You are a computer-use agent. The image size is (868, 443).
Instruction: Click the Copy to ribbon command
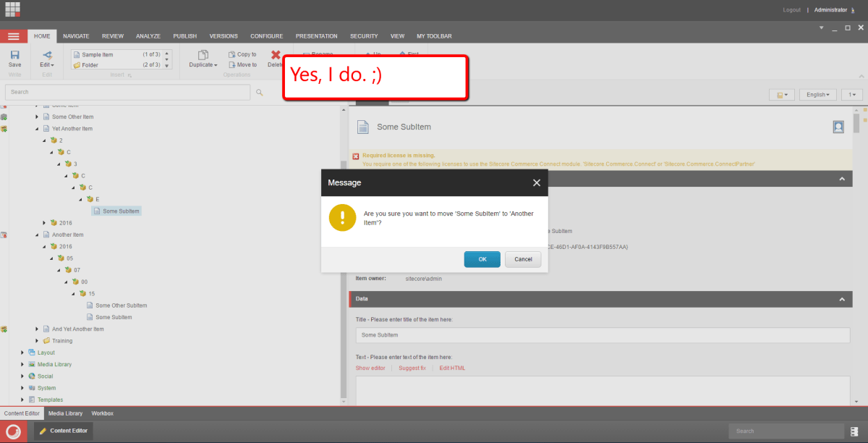coord(242,54)
